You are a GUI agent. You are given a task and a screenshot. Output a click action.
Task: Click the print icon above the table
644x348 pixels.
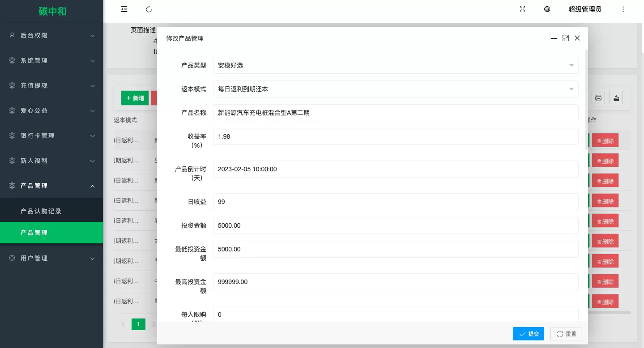pyautogui.click(x=598, y=98)
